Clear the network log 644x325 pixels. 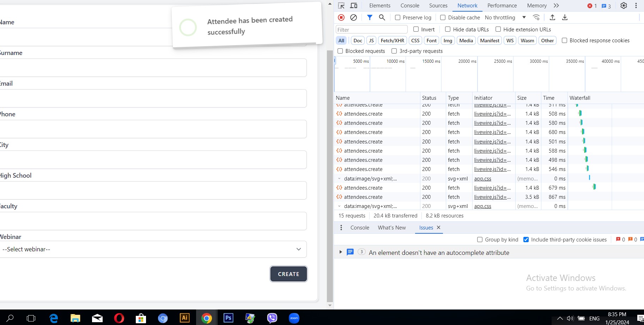point(353,17)
